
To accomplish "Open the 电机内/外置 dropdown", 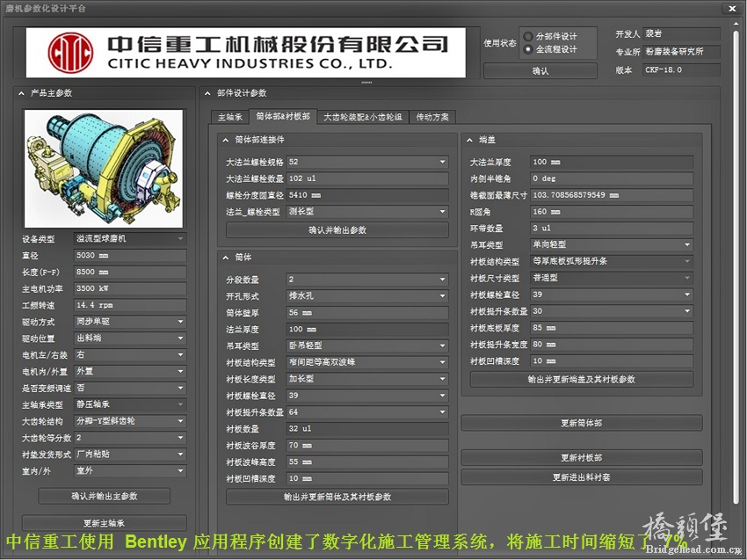I will 130,371.
